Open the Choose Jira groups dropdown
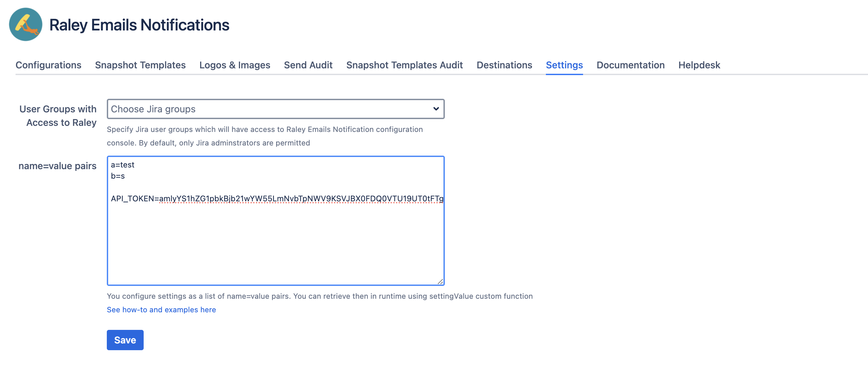 click(x=275, y=109)
